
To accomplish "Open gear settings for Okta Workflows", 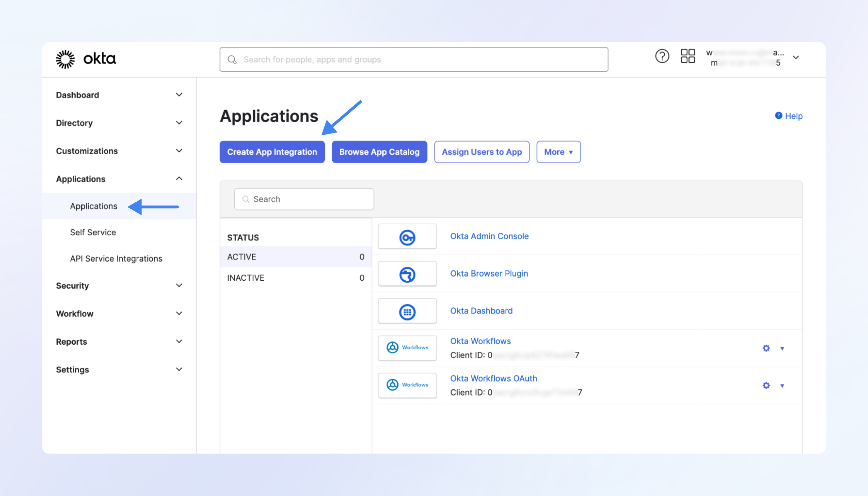I will [766, 348].
